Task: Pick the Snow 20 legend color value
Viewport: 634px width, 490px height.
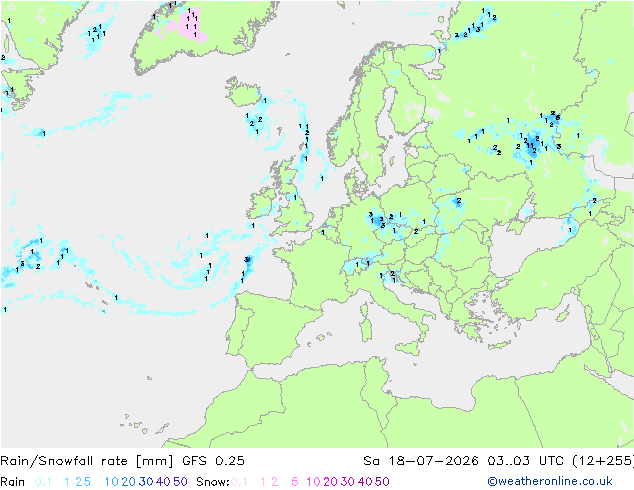Action: click(330, 482)
